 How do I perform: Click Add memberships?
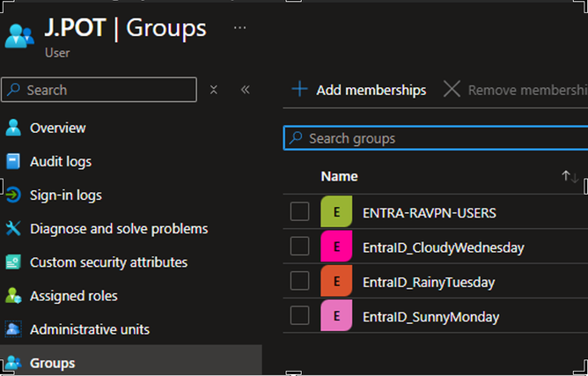[x=371, y=90]
